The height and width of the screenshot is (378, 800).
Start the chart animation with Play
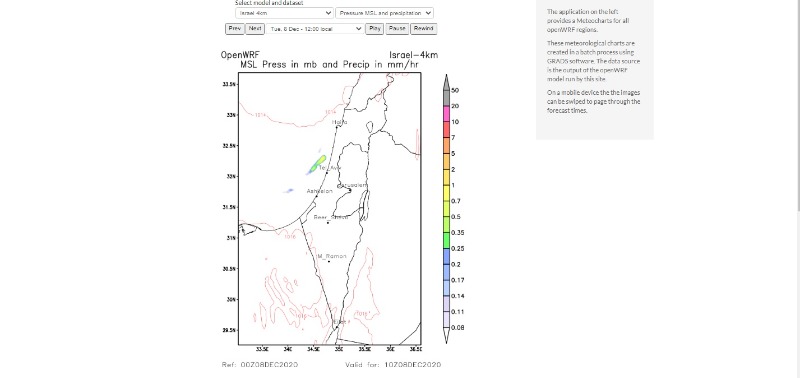click(x=374, y=29)
